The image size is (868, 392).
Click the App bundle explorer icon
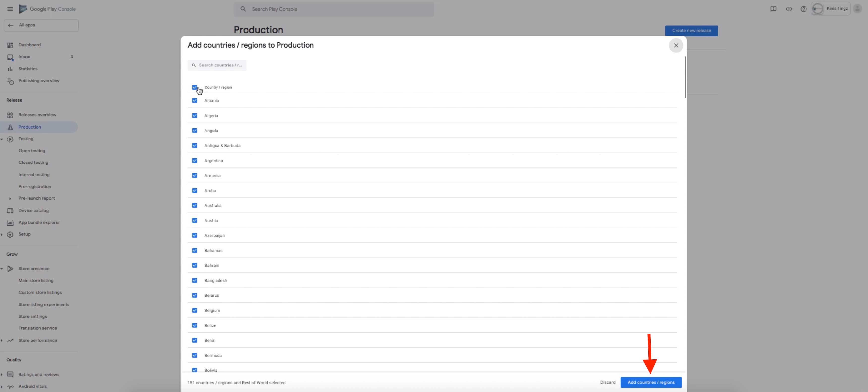[10, 223]
